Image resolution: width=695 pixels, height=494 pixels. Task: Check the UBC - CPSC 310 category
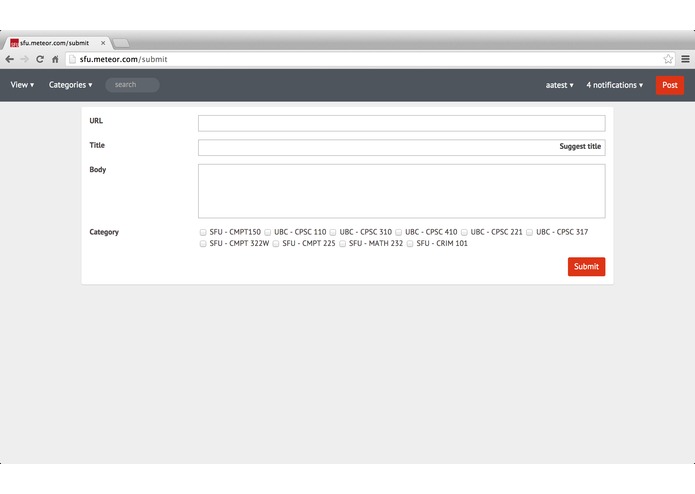click(x=333, y=232)
